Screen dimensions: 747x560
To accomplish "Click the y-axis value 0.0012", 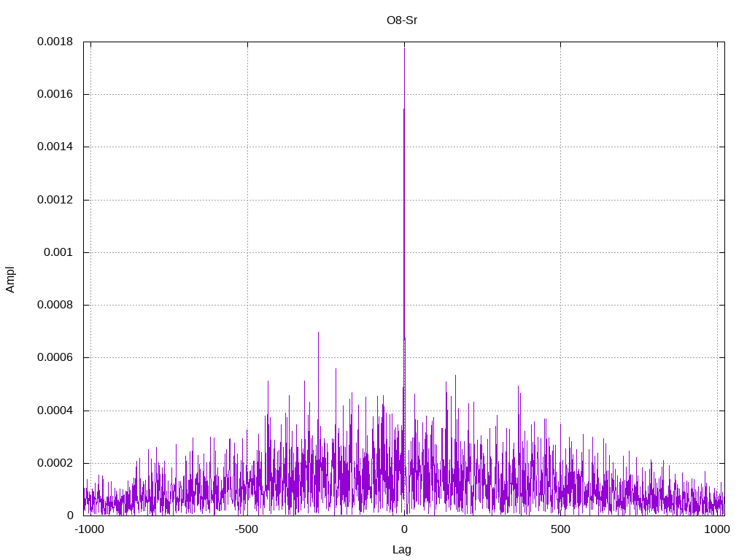I will [x=55, y=200].
